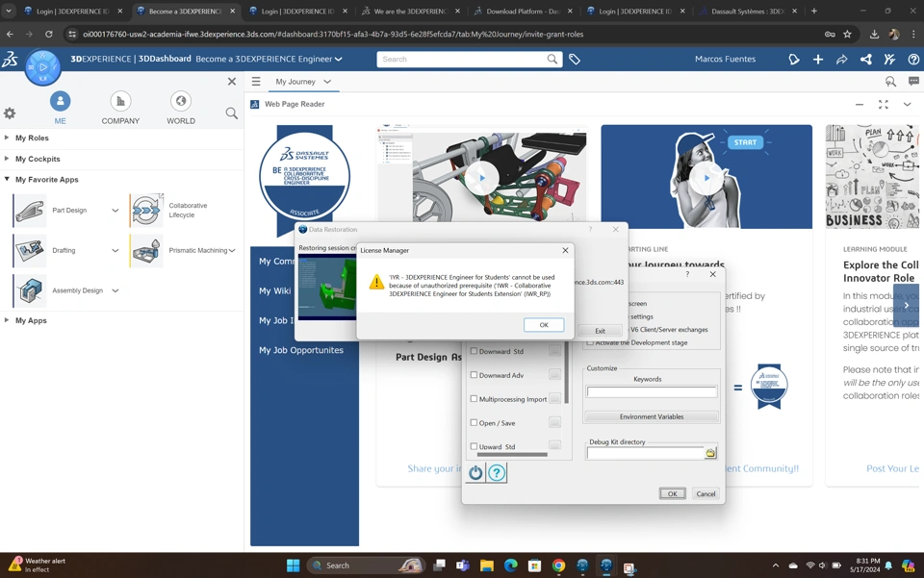Enable the Downward Adv checkbox
Viewport: 924px width, 578px height.
click(474, 374)
